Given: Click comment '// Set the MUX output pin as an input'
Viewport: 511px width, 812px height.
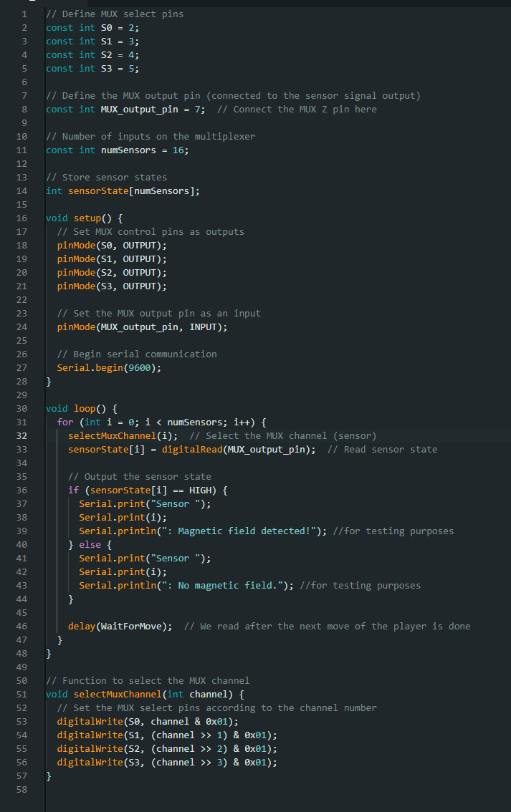Looking at the screenshot, I should click(158, 314).
